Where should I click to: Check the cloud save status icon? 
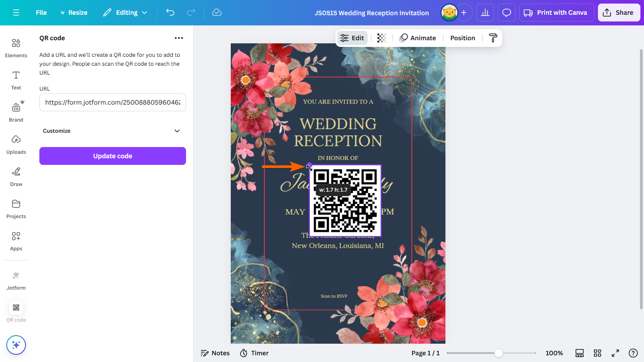click(x=217, y=13)
